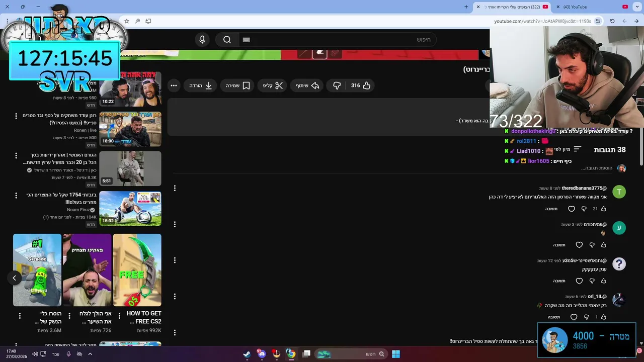Bookmark this page with the star icon
This screenshot has height=362, width=644.
pyautogui.click(x=127, y=21)
